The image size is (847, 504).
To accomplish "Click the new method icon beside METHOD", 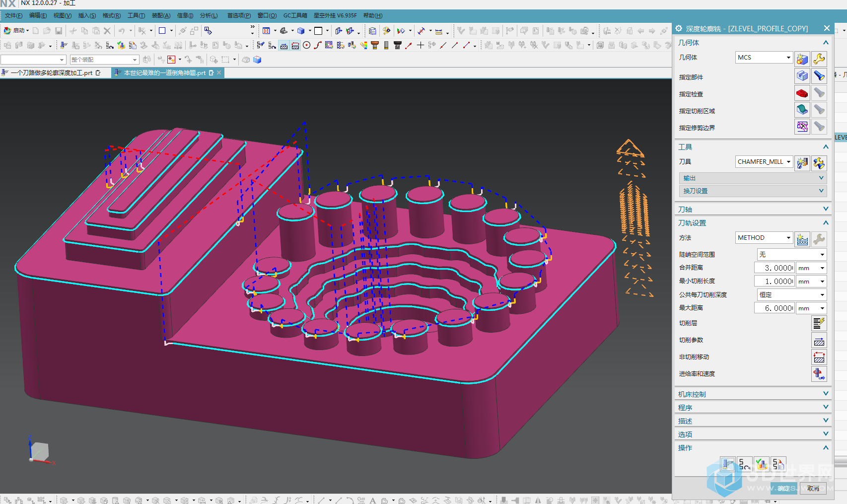I will pyautogui.click(x=802, y=239).
